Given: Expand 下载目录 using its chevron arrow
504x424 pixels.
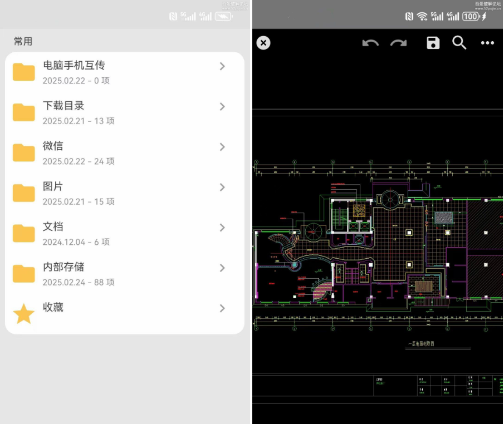Looking at the screenshot, I should 222,107.
